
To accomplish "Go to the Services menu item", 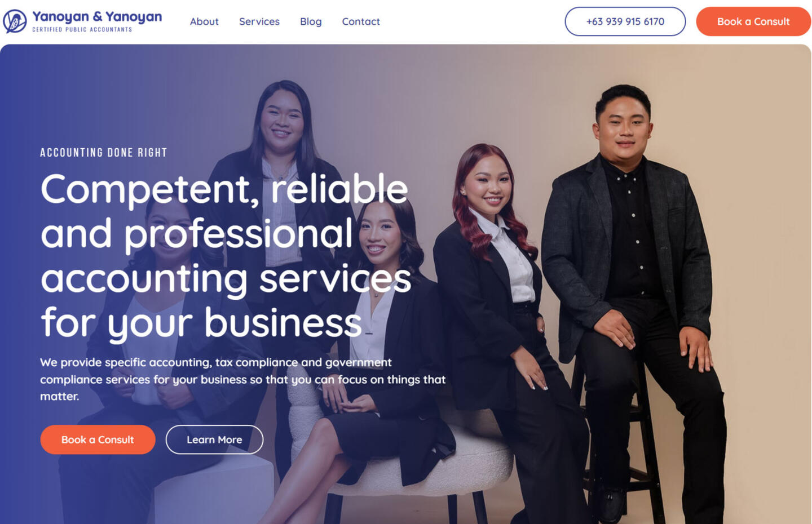I will (x=259, y=21).
